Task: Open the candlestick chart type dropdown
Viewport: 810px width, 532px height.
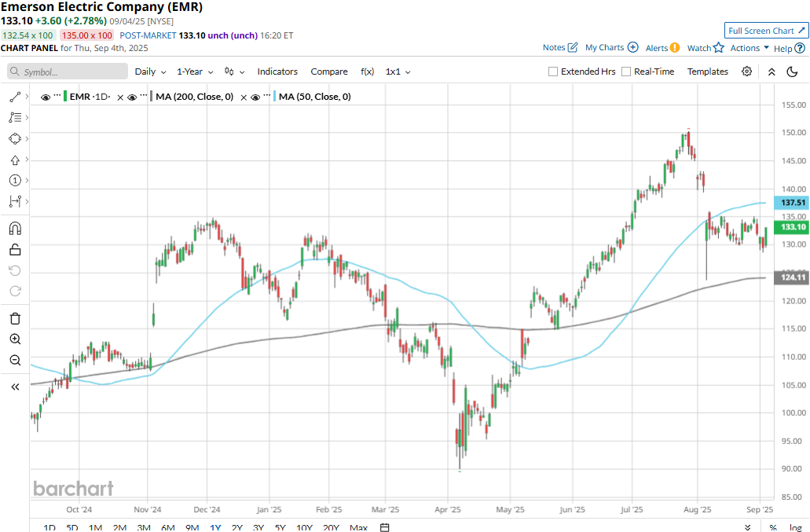Action: click(235, 72)
